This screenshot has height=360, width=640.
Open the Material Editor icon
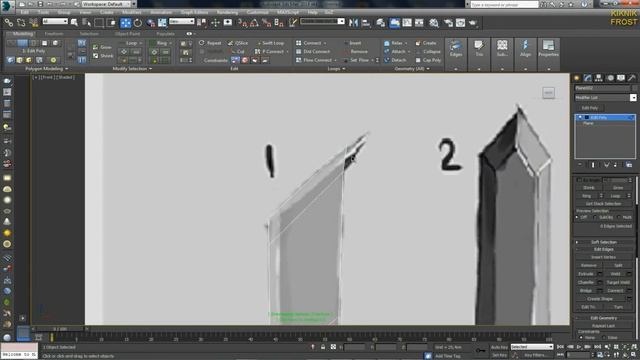coord(433,23)
